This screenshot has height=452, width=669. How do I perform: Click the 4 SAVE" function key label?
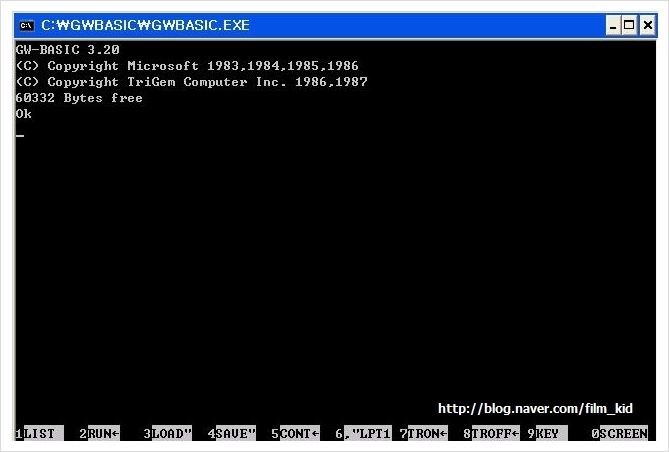(x=232, y=433)
